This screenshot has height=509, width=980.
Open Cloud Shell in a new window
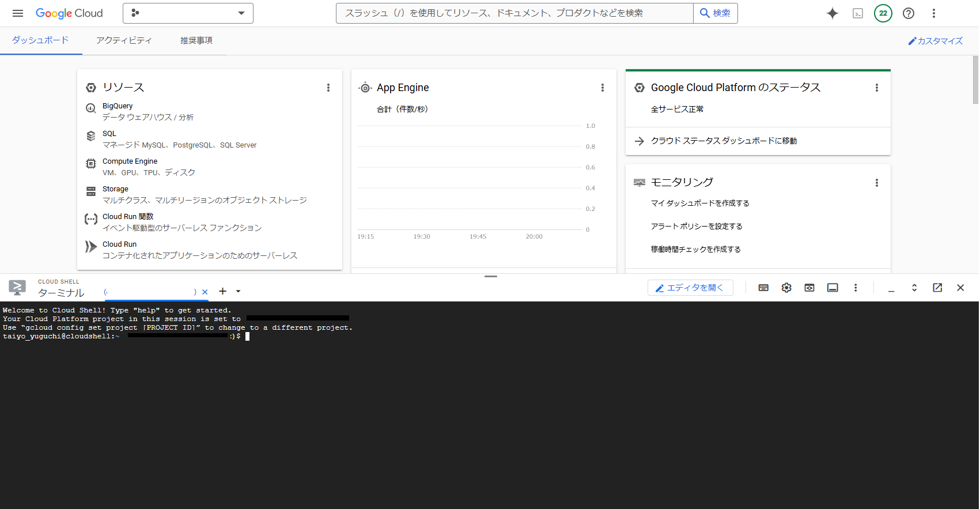(937, 288)
